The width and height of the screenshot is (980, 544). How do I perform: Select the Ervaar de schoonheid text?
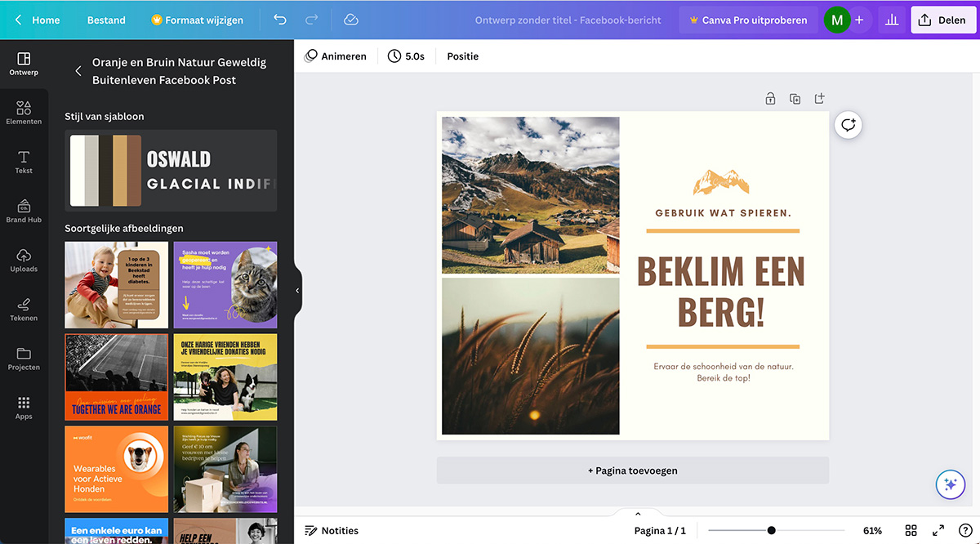tap(723, 372)
